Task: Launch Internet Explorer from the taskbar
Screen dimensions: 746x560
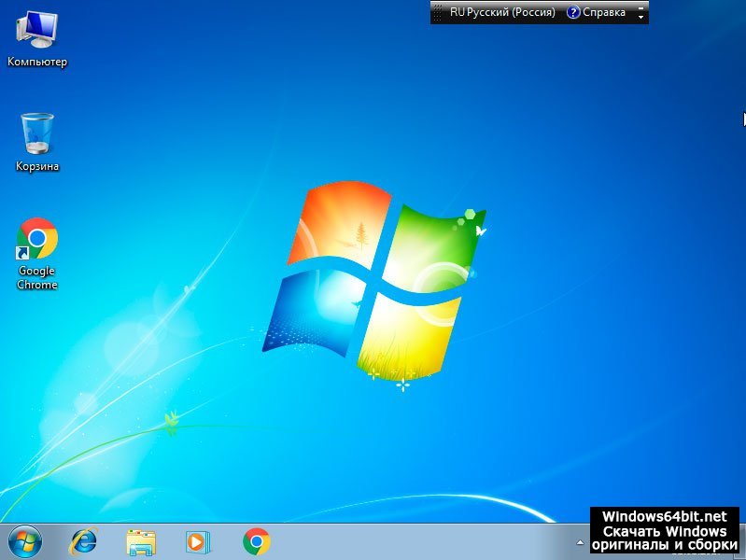Action: point(84,541)
